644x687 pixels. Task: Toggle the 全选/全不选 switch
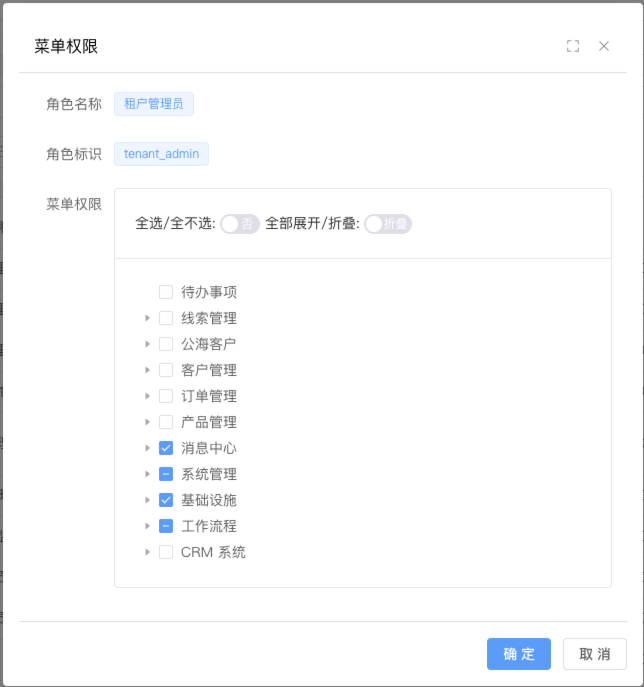tap(240, 224)
